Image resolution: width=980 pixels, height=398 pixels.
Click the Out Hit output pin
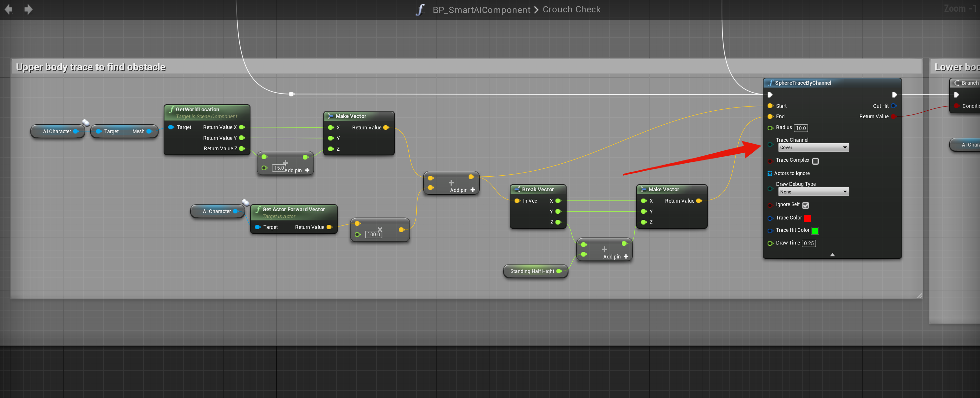tap(894, 106)
